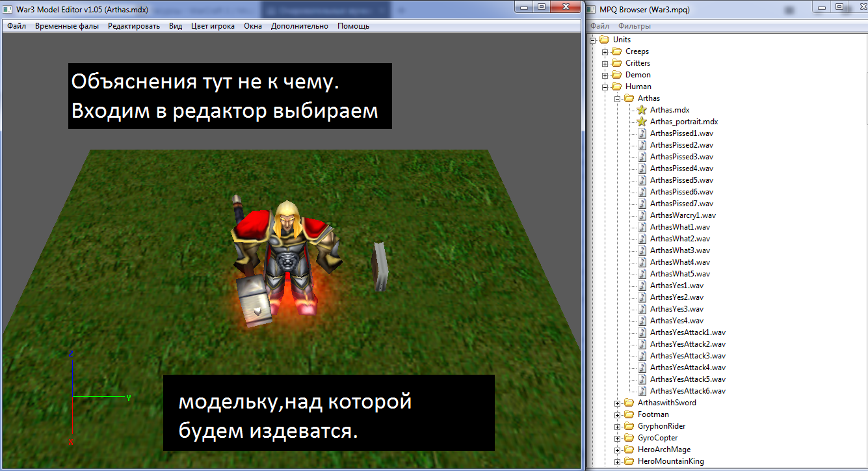The image size is (868, 471).
Task: Select ArthasWhat5.wav in the tree
Action: [680, 274]
